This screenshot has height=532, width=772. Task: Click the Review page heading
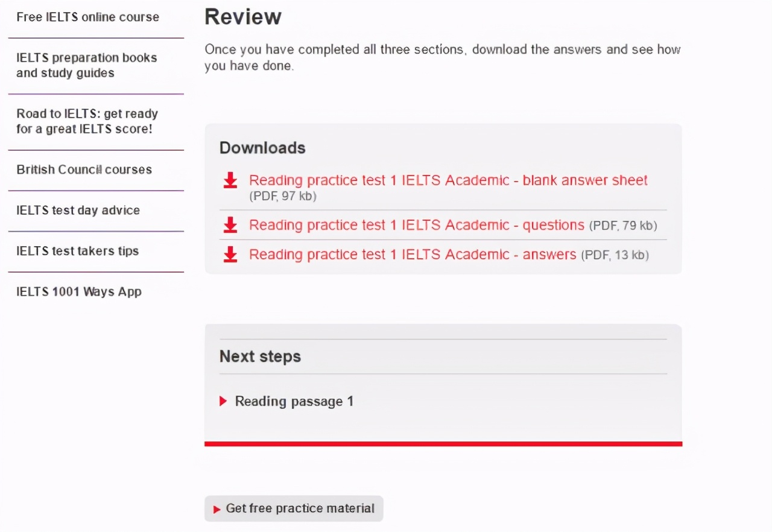pyautogui.click(x=243, y=17)
